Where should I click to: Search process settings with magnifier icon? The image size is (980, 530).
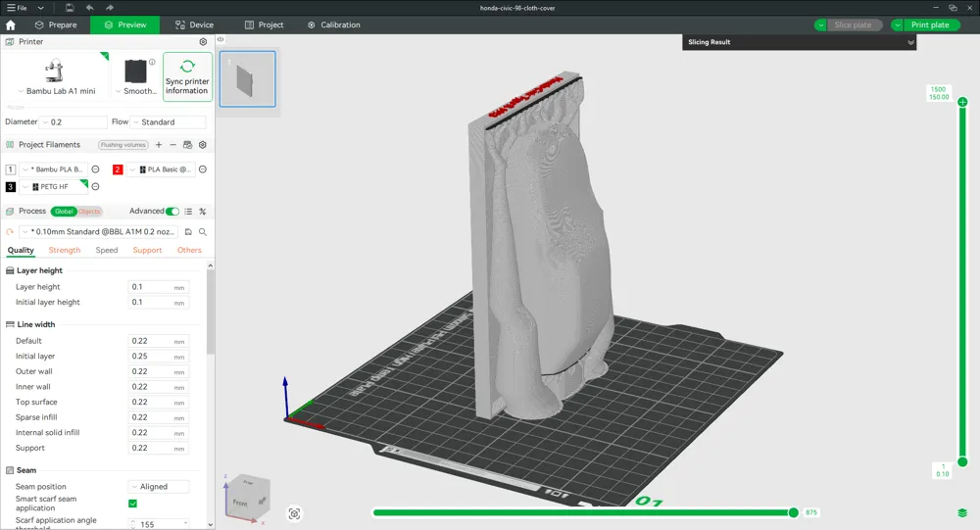(x=203, y=232)
